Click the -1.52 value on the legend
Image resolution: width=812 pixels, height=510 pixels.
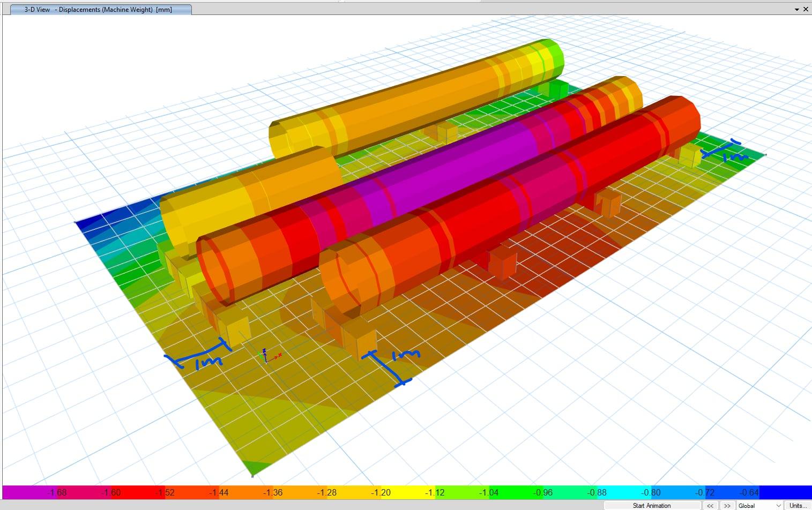tap(165, 492)
